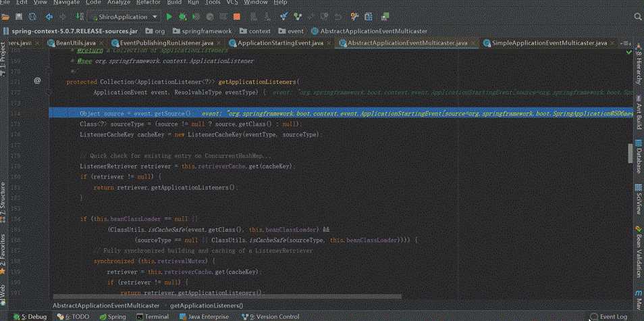Open the Analyze menu
This screenshot has height=321, width=644.
(x=119, y=3)
